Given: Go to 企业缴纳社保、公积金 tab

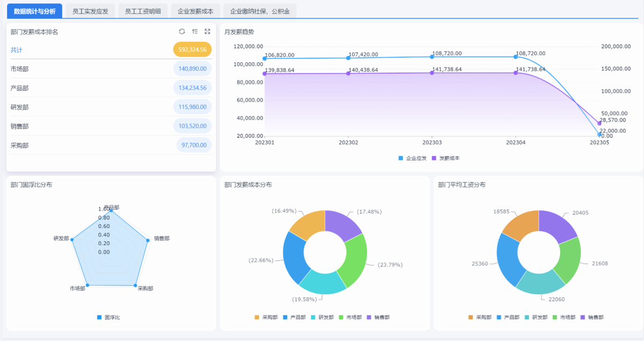Looking at the screenshot, I should pos(260,11).
